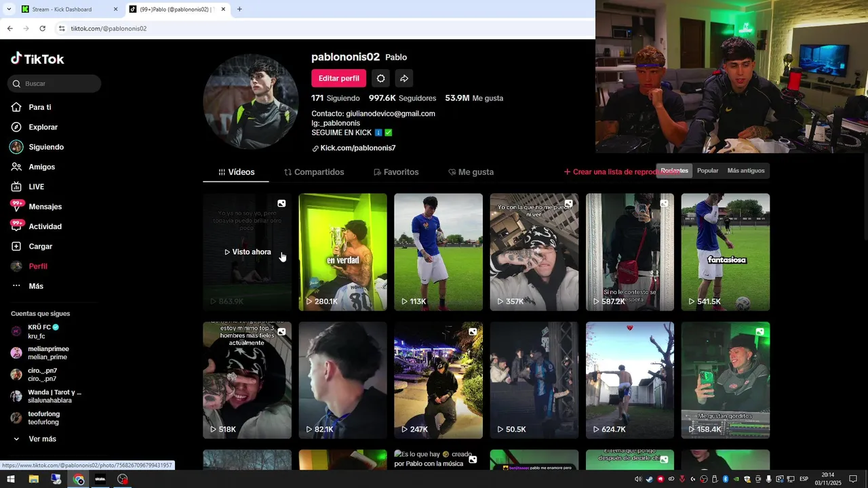868x488 pixels.
Task: Open video with 158.4K views
Action: (726, 380)
